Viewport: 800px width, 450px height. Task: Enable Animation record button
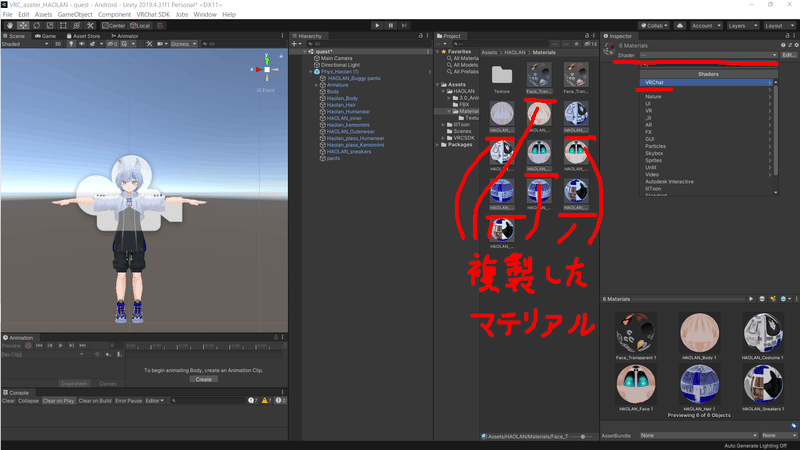click(29, 346)
